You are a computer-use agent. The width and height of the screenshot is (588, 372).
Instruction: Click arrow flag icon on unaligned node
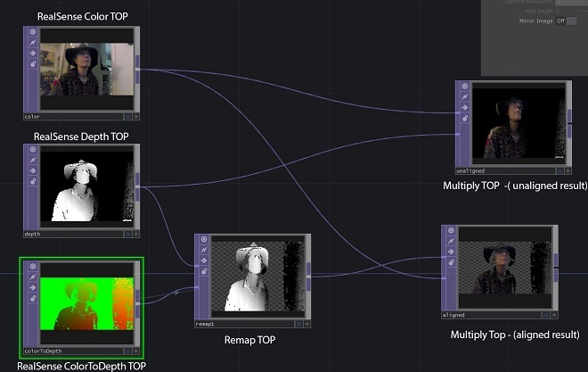(x=465, y=108)
